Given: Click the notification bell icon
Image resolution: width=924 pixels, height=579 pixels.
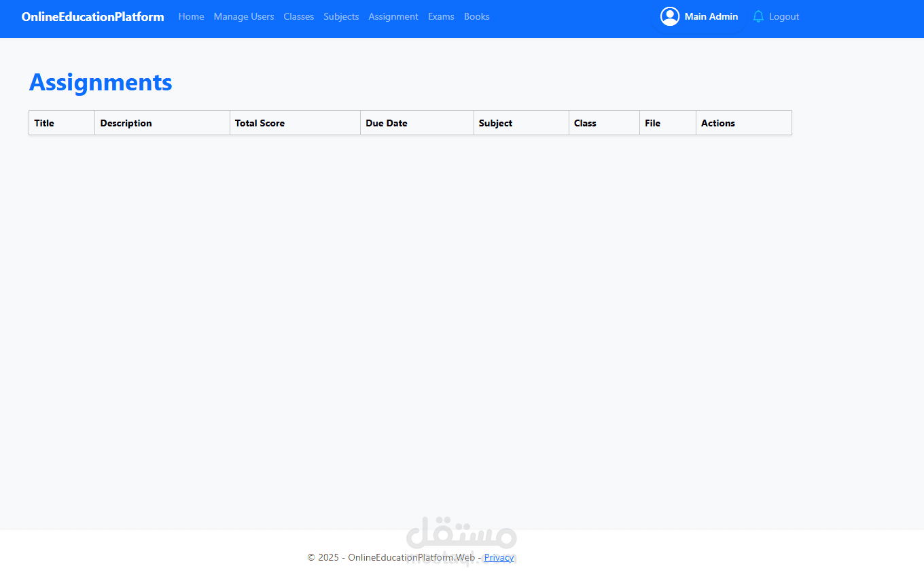Looking at the screenshot, I should point(758,16).
